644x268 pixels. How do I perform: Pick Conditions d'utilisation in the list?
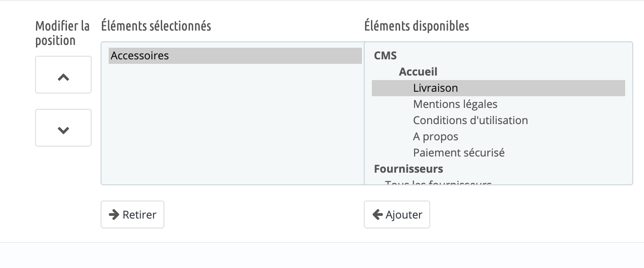(470, 121)
